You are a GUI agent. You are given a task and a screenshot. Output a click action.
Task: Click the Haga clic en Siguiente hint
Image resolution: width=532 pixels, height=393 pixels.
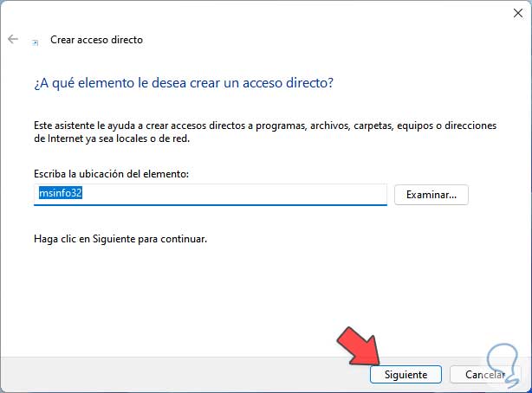point(120,238)
